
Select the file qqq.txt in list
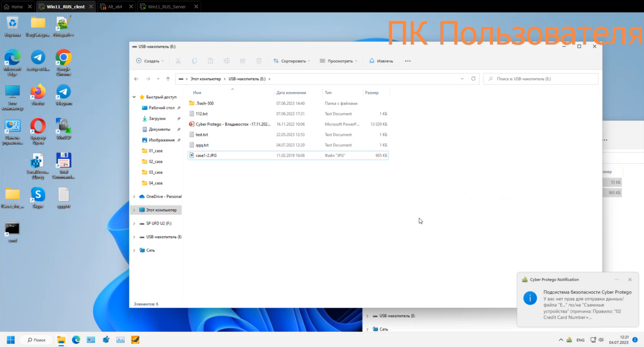[202, 145]
